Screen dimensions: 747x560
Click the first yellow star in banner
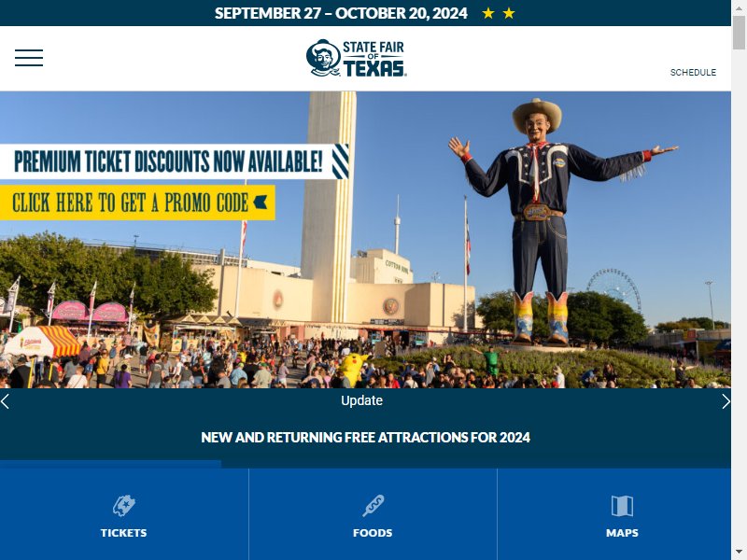click(487, 13)
